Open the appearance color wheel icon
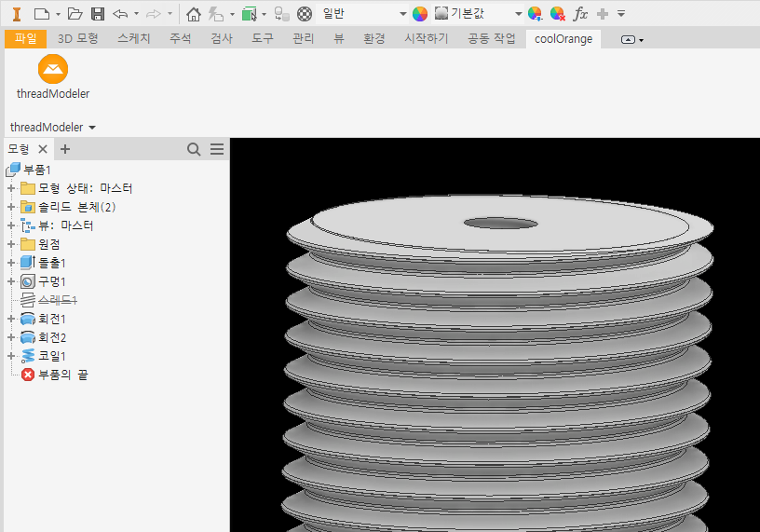Screen dimensions: 760x532 [x=420, y=14]
